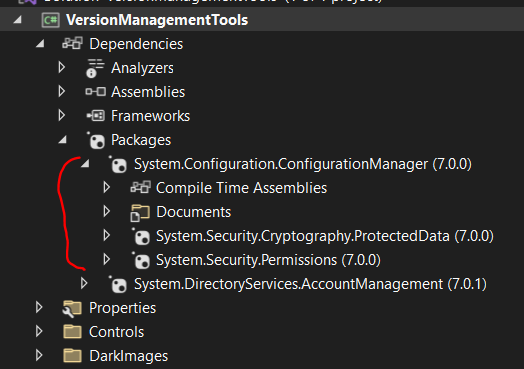This screenshot has height=369, width=524.
Task: Click the System.DirectoryServices.AccountManagement package icon
Action: [x=118, y=284]
